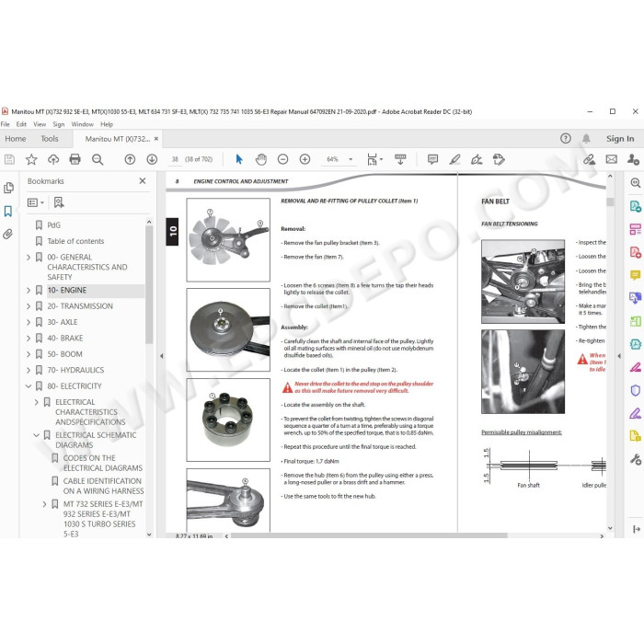Click the rotate stamp tool icon
The image size is (644, 644).
click(499, 159)
